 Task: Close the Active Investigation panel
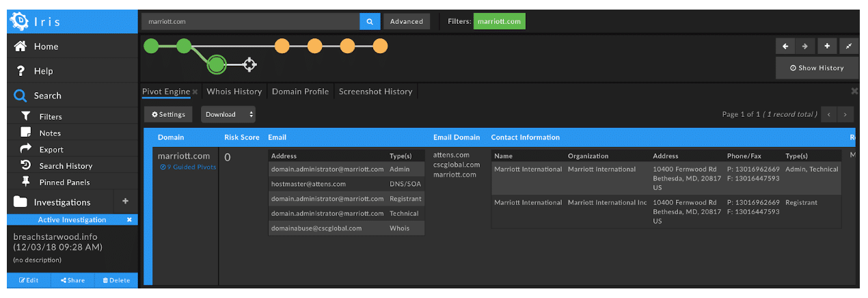[129, 220]
